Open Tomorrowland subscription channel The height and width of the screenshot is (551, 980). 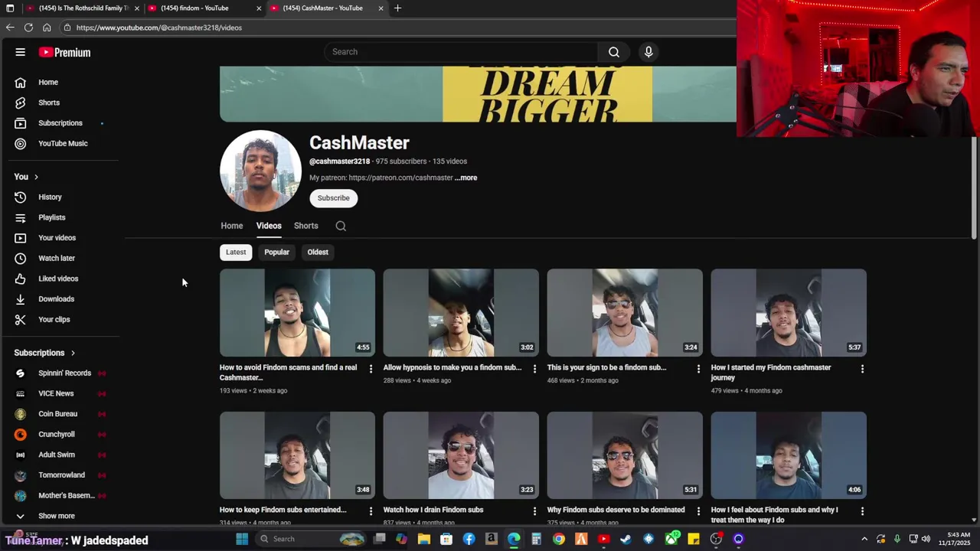(x=63, y=475)
